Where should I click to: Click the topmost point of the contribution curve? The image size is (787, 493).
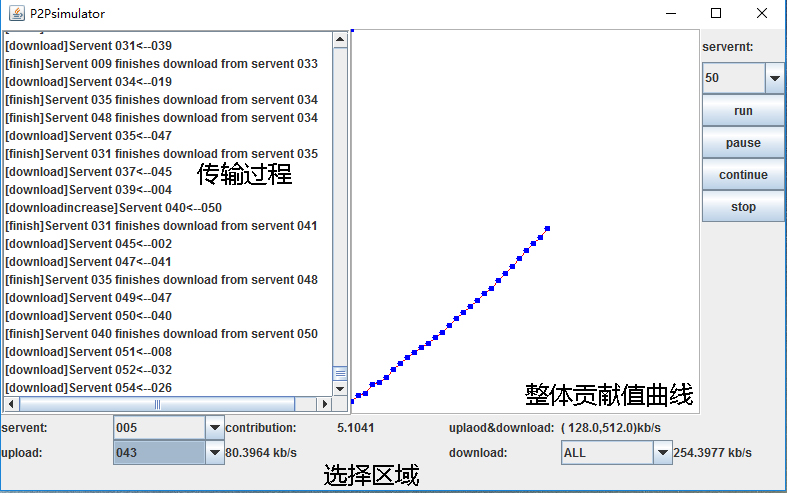coord(548,228)
